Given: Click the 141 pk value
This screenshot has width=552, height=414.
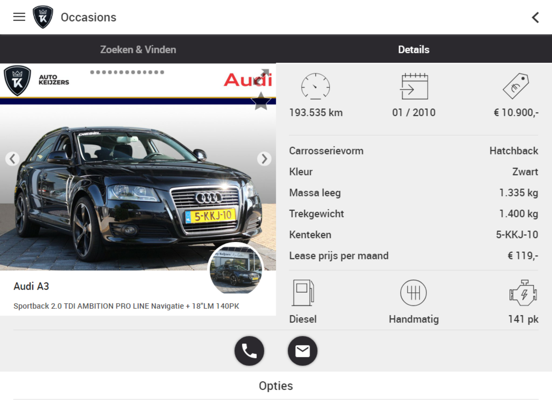Looking at the screenshot, I should tap(523, 319).
